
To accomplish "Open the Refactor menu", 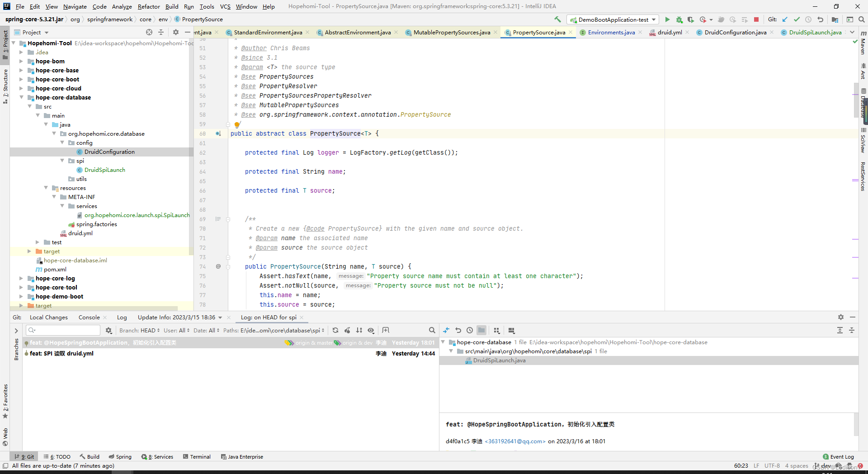I will coord(149,6).
